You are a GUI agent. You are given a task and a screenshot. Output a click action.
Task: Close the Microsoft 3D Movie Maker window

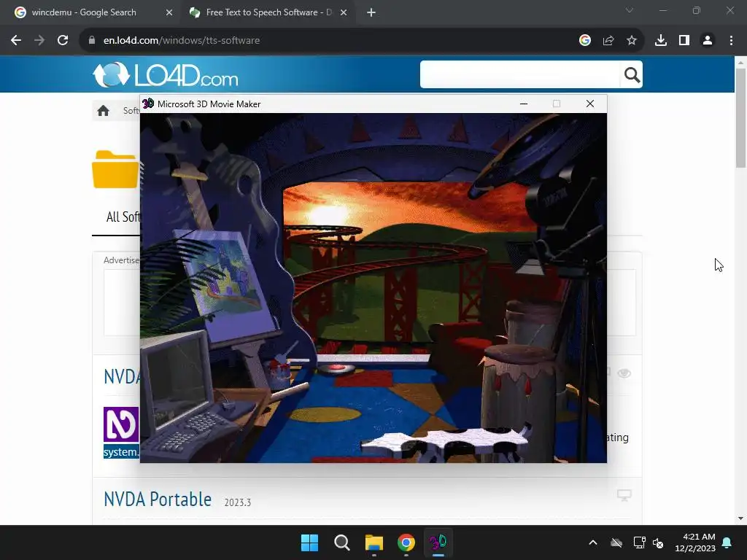[589, 104]
